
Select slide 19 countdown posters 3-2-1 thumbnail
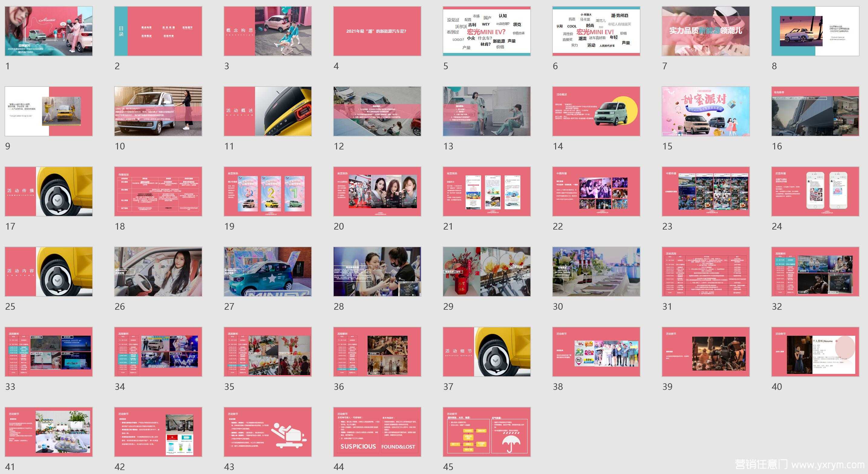coord(267,191)
